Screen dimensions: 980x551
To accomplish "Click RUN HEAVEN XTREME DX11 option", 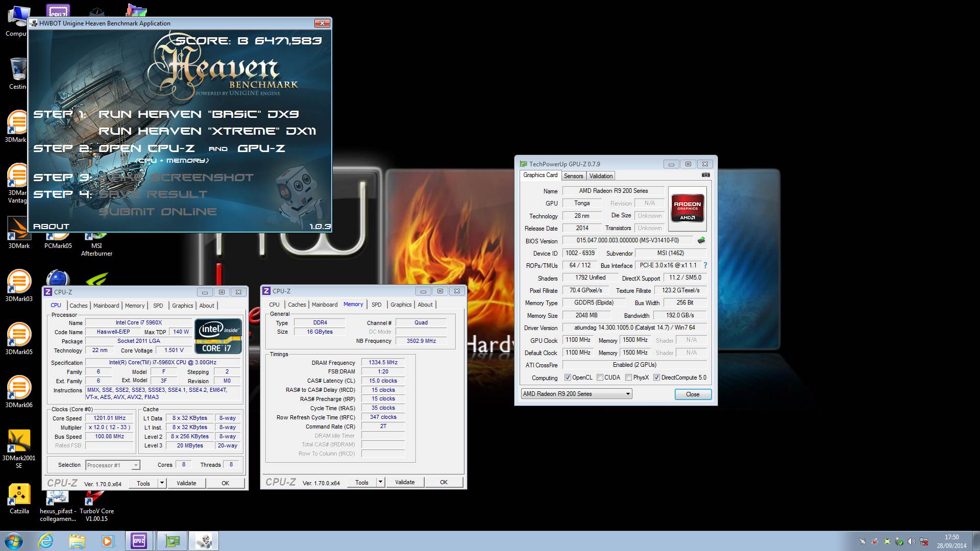I will (x=207, y=131).
